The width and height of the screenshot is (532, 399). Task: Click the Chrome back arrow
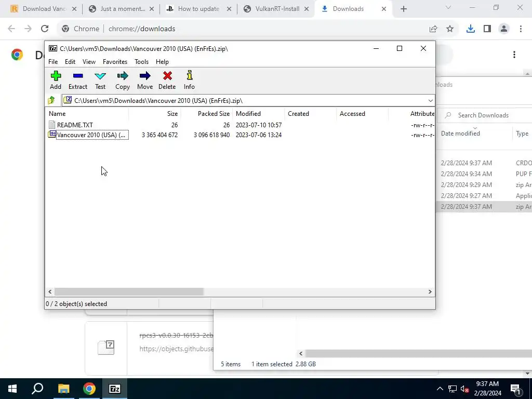tap(11, 29)
